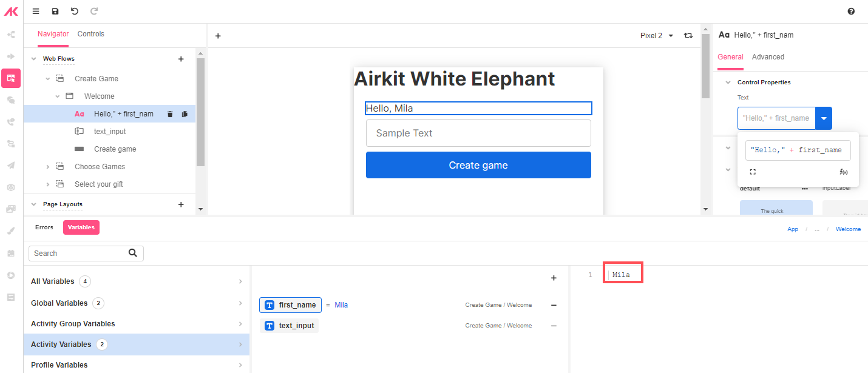Remove the first_name variable with minus
The width and height of the screenshot is (868, 373).
pyautogui.click(x=554, y=305)
